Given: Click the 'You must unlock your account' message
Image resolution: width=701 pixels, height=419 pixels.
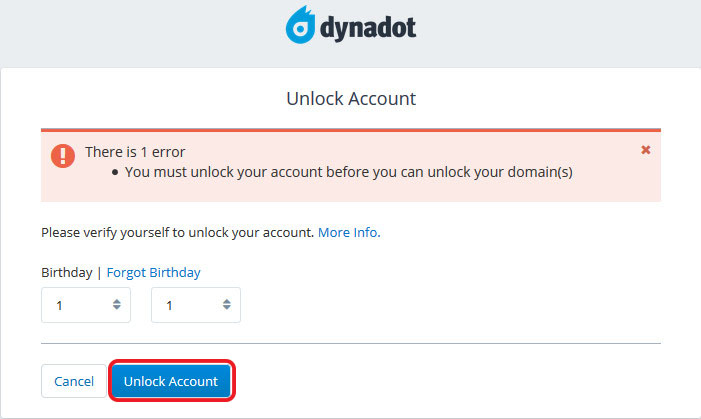Looking at the screenshot, I should click(348, 171).
